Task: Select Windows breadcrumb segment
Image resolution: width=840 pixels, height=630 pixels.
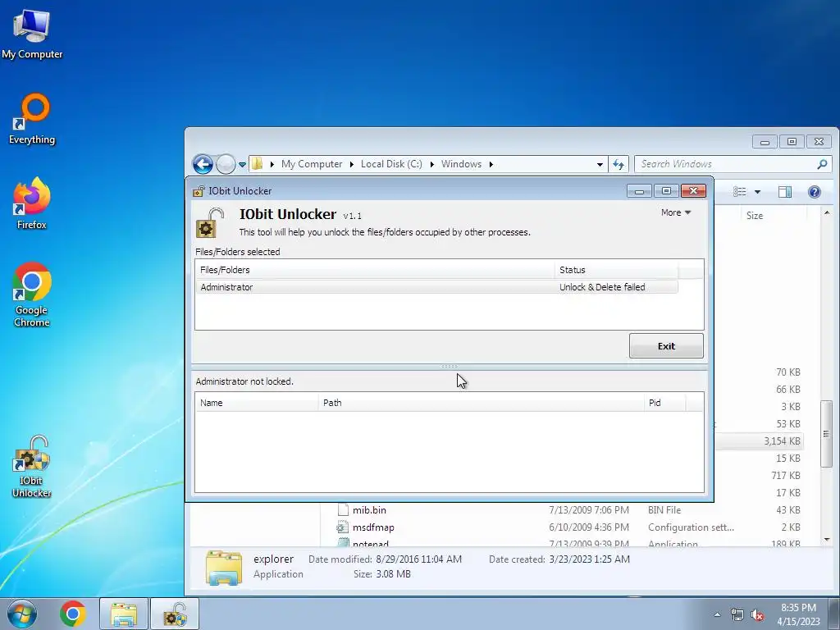Action: tap(461, 164)
